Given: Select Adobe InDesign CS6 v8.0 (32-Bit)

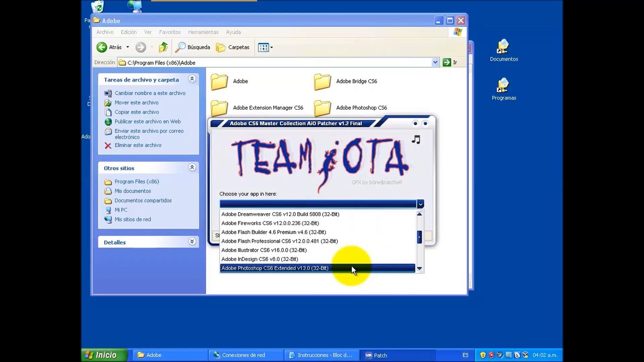Looking at the screenshot, I should (x=318, y=259).
